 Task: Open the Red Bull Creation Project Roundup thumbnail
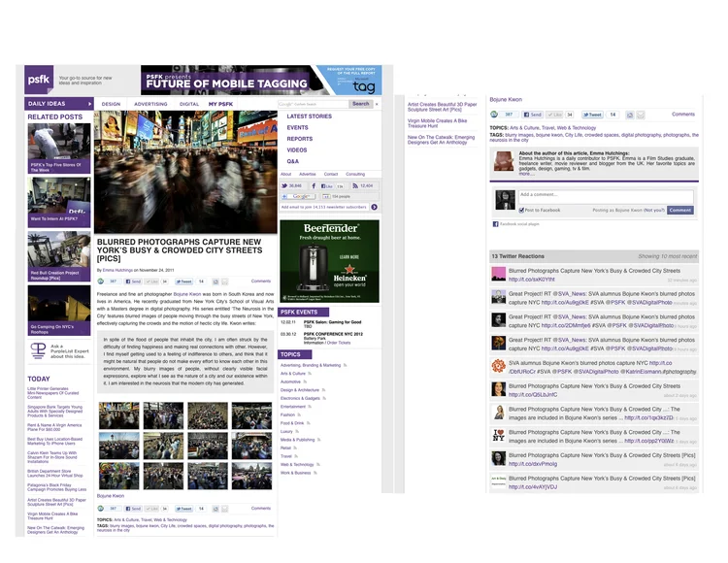[x=59, y=256]
